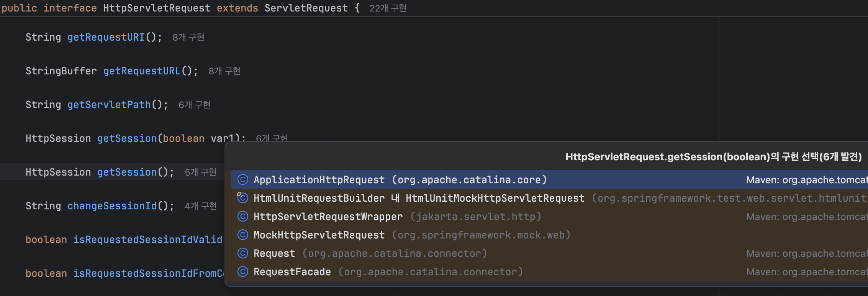The width and height of the screenshot is (868, 296).
Task: Click the RequestFacade class icon
Action: [x=243, y=271]
